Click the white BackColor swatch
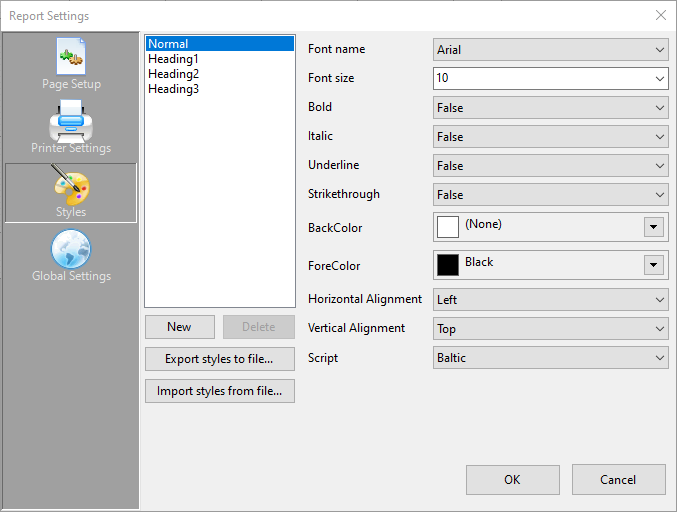Screen dimensions: 677x512 click(448, 227)
